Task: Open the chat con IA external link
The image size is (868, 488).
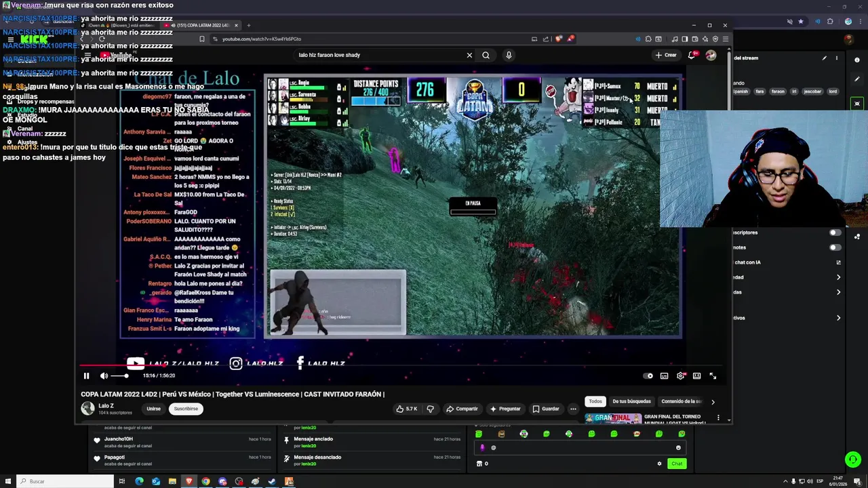Action: pyautogui.click(x=838, y=262)
